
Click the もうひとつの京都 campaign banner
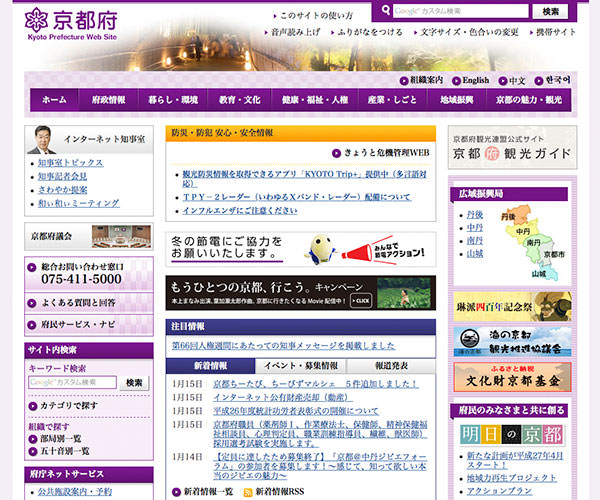300,293
